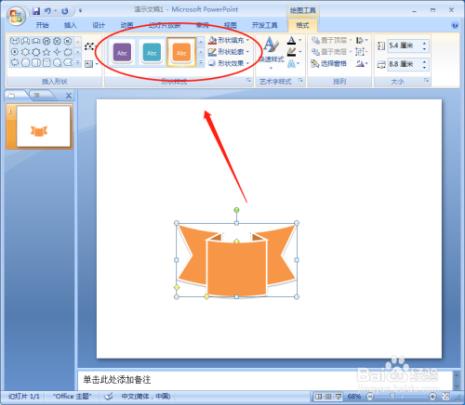
Task: Click the Edit Shape icon
Action: 89,46
